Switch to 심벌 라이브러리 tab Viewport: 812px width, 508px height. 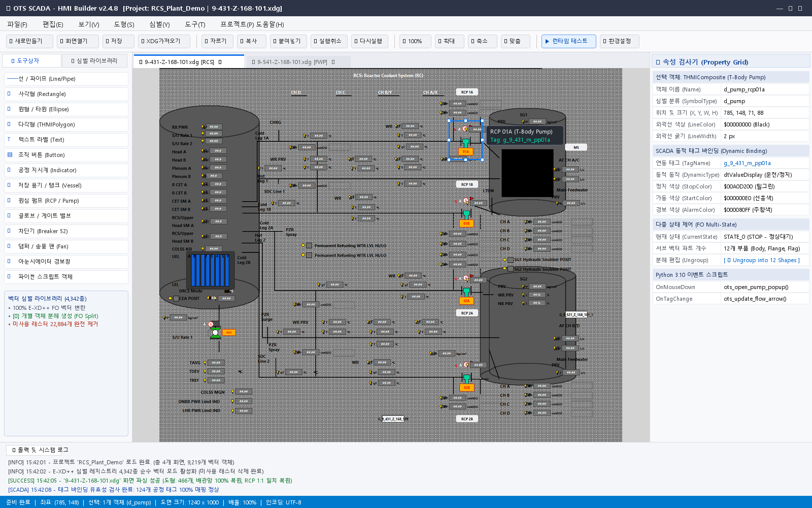coord(95,61)
